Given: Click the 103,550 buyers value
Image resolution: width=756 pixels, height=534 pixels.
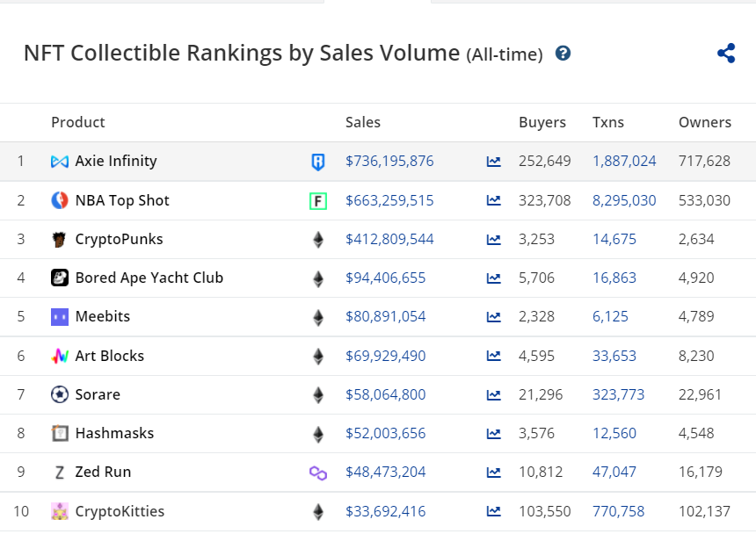Looking at the screenshot, I should (545, 511).
